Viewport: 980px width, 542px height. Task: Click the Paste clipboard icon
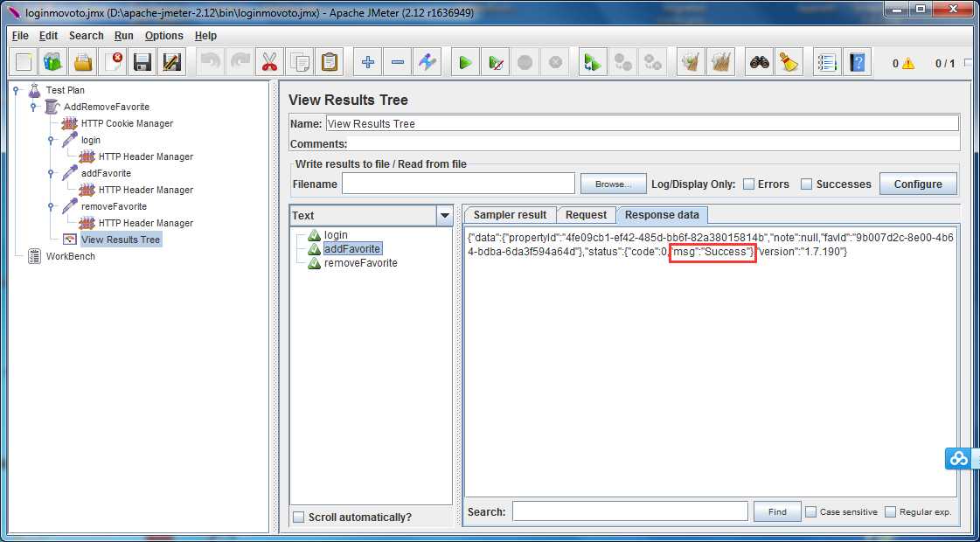point(329,63)
